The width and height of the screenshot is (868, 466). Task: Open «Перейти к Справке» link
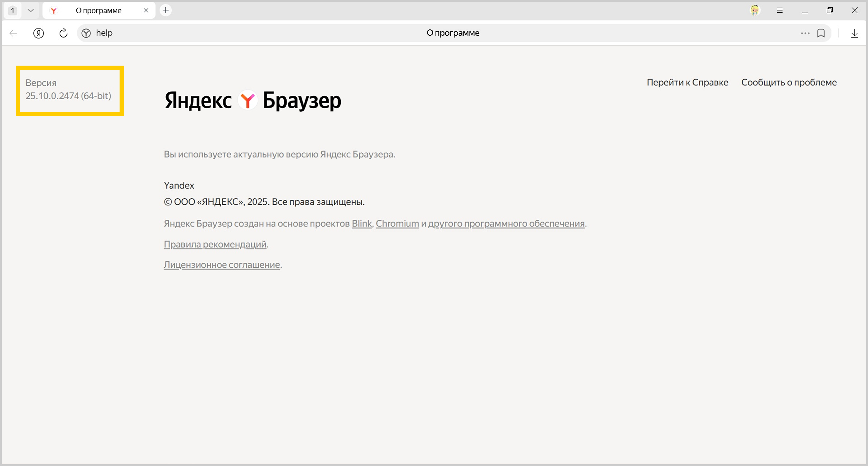tap(687, 82)
